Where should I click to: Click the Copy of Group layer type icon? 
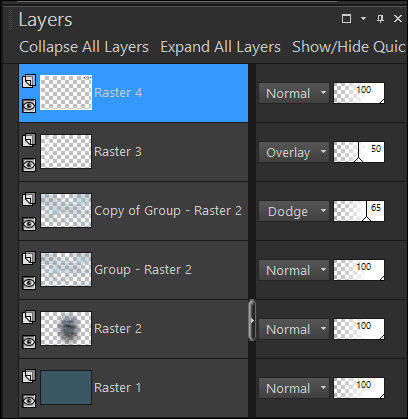point(29,199)
